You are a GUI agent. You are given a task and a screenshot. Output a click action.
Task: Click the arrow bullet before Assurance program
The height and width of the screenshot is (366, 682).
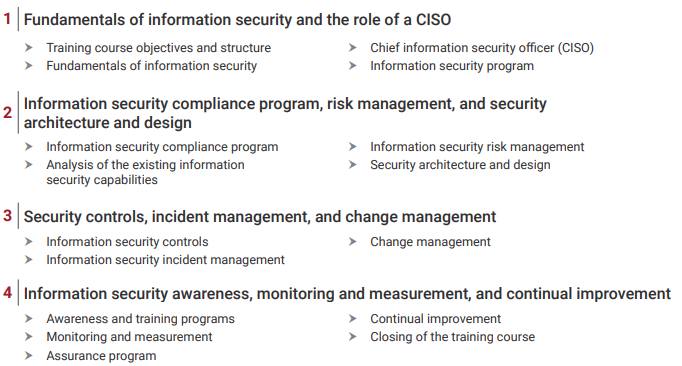pyautogui.click(x=29, y=356)
